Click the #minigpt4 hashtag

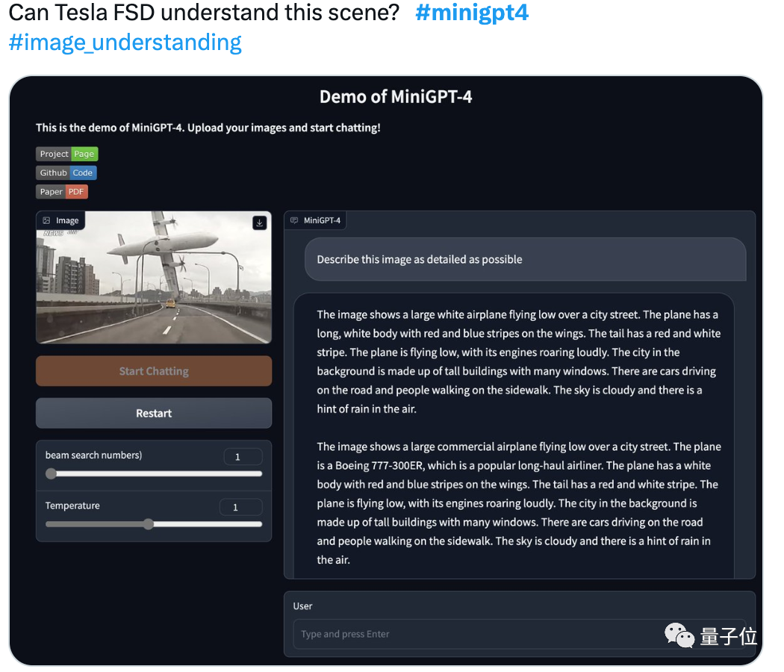(471, 13)
